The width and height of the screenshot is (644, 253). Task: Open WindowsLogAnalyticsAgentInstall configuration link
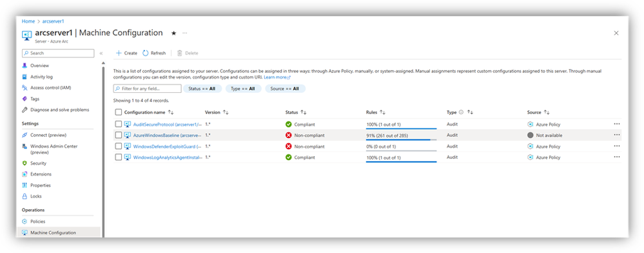[x=168, y=157]
